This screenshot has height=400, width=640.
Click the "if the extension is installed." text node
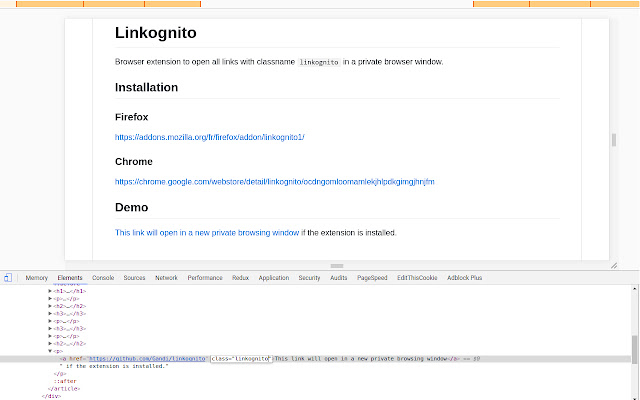pos(114,366)
